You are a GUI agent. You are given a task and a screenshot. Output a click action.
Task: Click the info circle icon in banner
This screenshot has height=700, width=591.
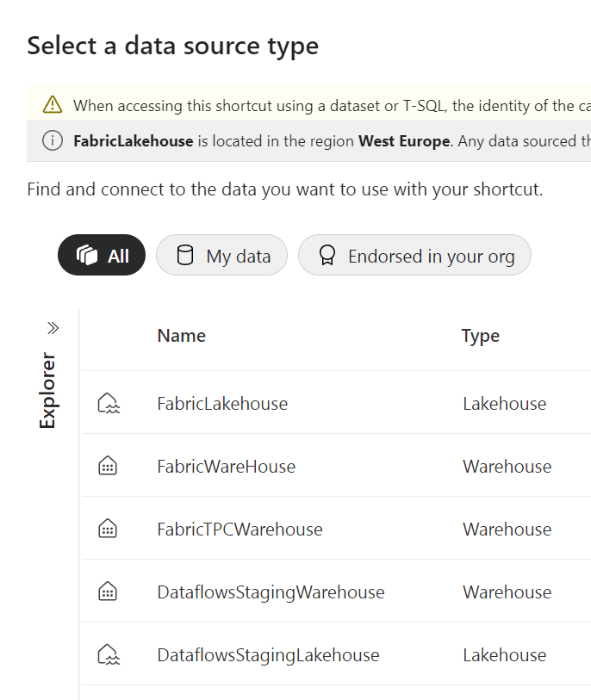tap(53, 140)
